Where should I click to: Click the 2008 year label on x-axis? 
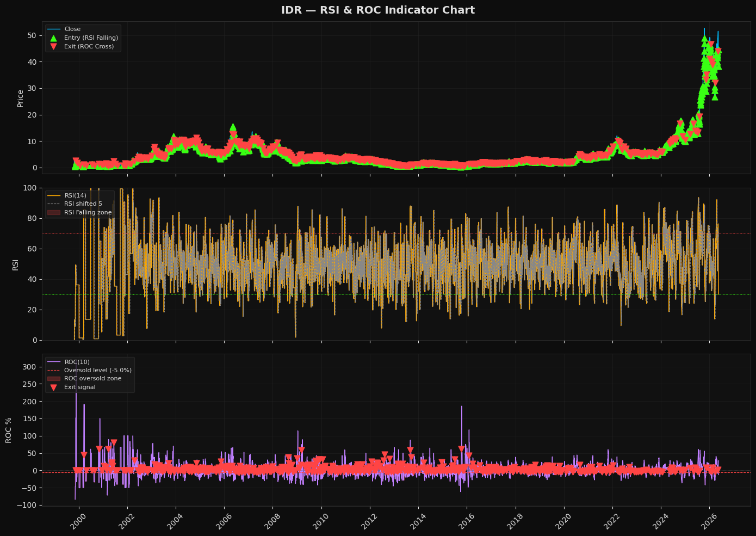(272, 521)
